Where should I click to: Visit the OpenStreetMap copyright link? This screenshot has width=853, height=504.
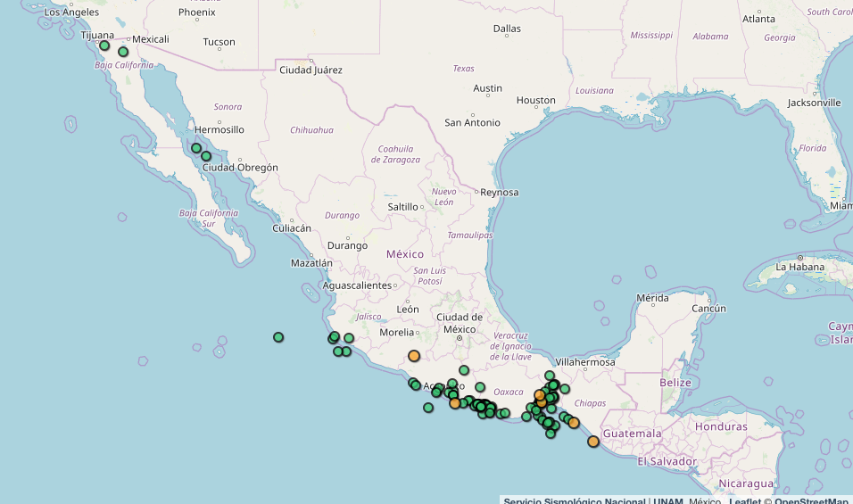tap(812, 500)
